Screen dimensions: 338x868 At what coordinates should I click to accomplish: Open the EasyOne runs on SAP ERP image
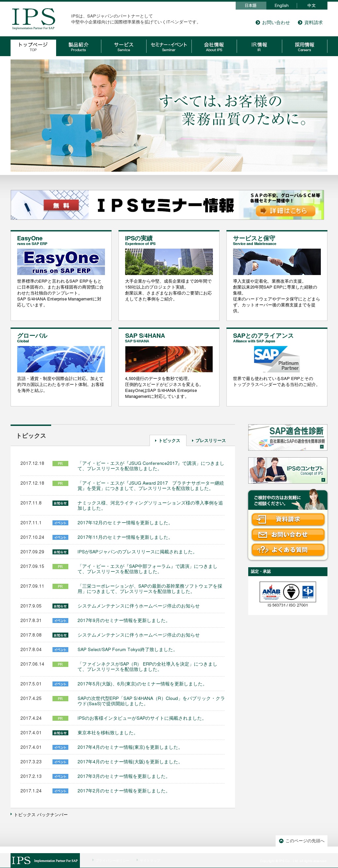pos(61,262)
